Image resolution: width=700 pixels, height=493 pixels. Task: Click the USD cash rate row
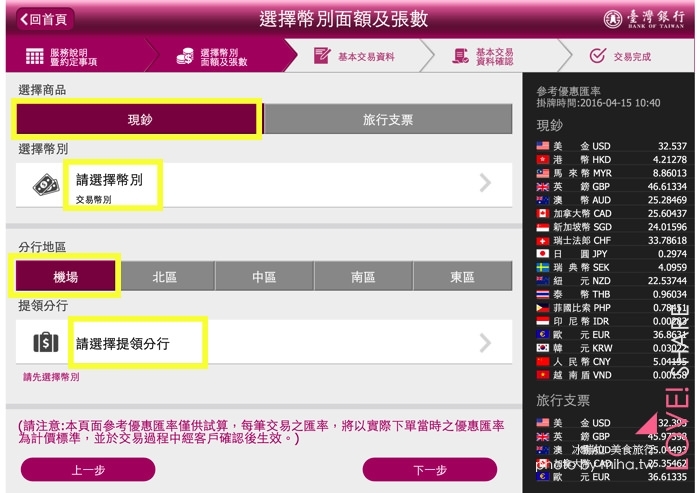click(x=611, y=146)
